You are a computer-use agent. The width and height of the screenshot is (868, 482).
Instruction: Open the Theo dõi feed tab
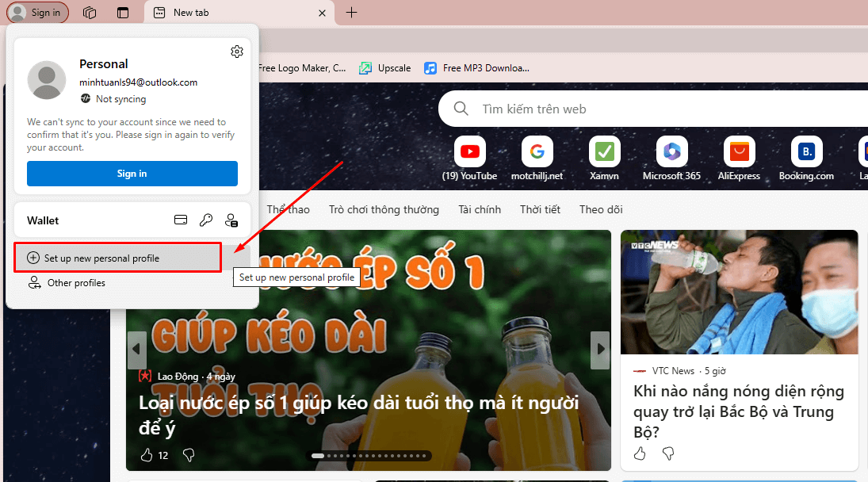[x=601, y=210]
